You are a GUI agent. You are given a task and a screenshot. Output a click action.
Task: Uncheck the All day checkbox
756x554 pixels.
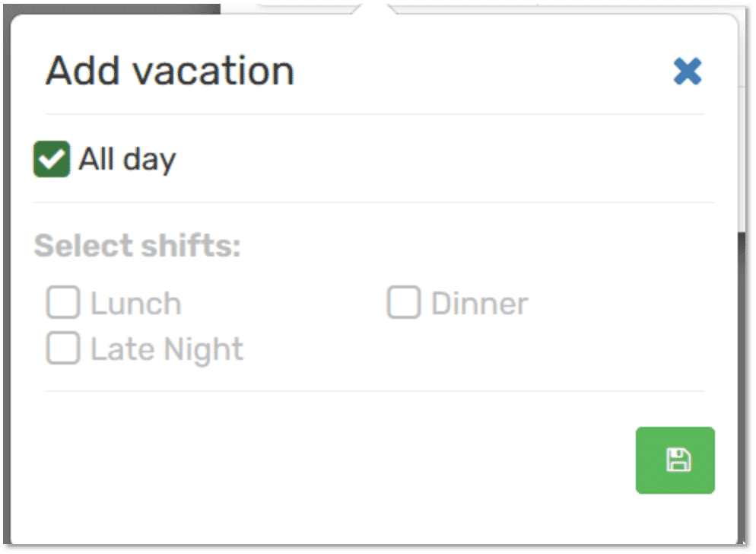pyautogui.click(x=52, y=160)
